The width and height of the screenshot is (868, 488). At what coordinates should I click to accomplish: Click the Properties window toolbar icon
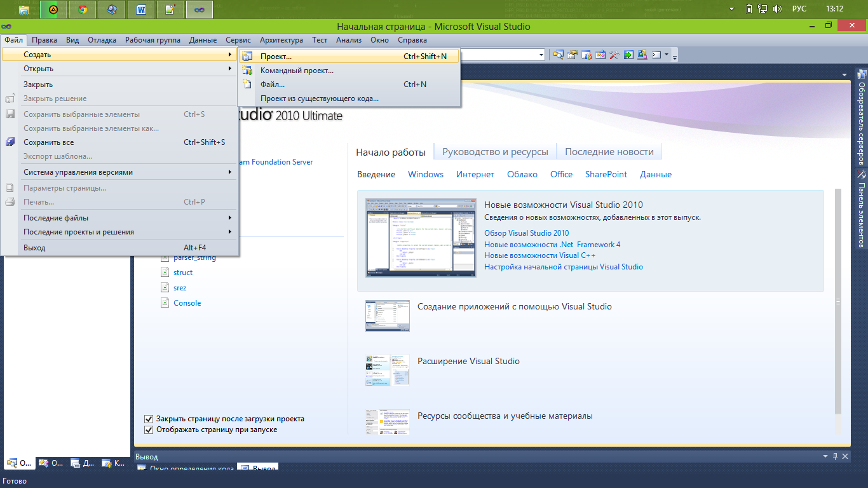click(573, 55)
